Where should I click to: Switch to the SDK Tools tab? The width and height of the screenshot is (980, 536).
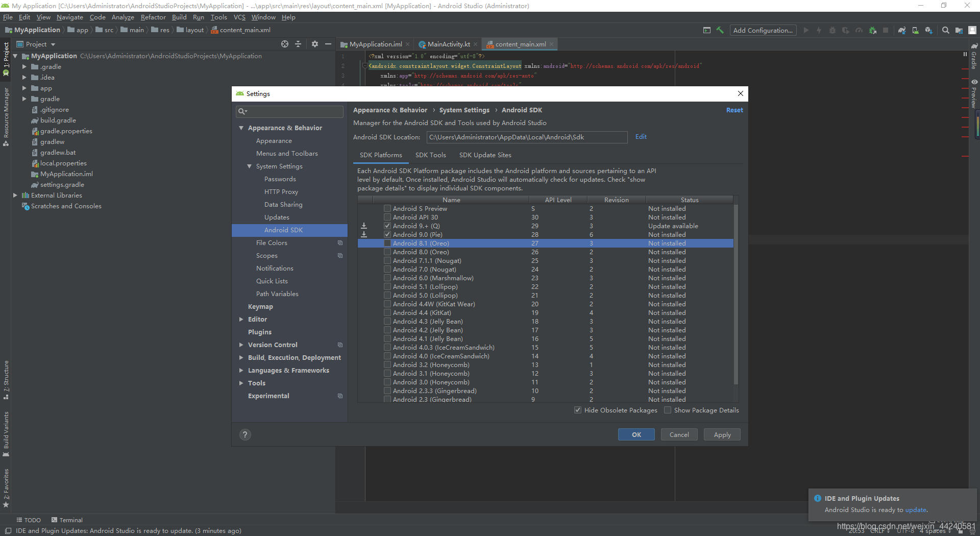coord(430,155)
